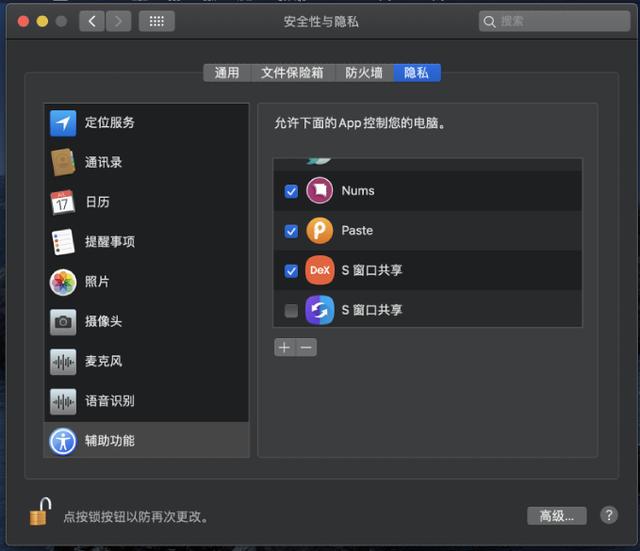The width and height of the screenshot is (640, 551).
Task: Click the Nums app icon
Action: 320,191
